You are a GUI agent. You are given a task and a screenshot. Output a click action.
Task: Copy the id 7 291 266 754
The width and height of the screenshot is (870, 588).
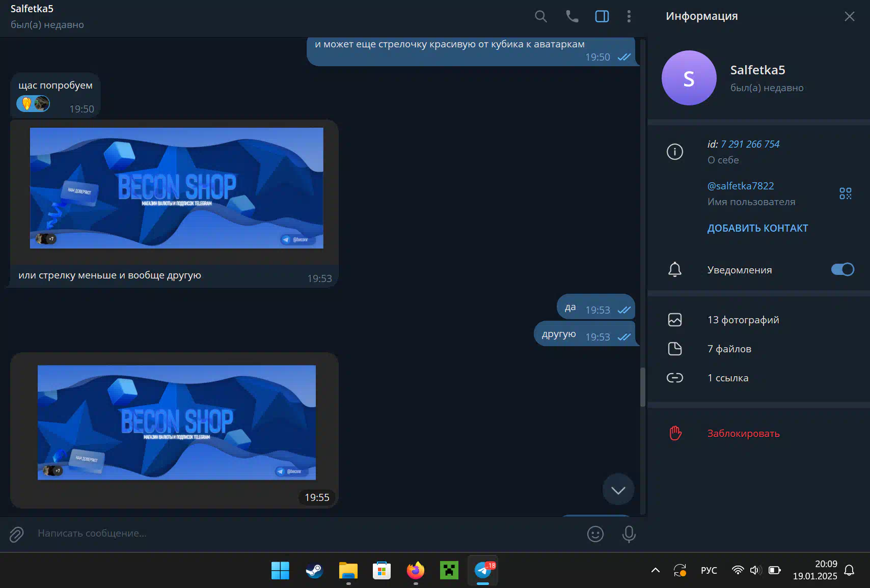[x=750, y=144]
